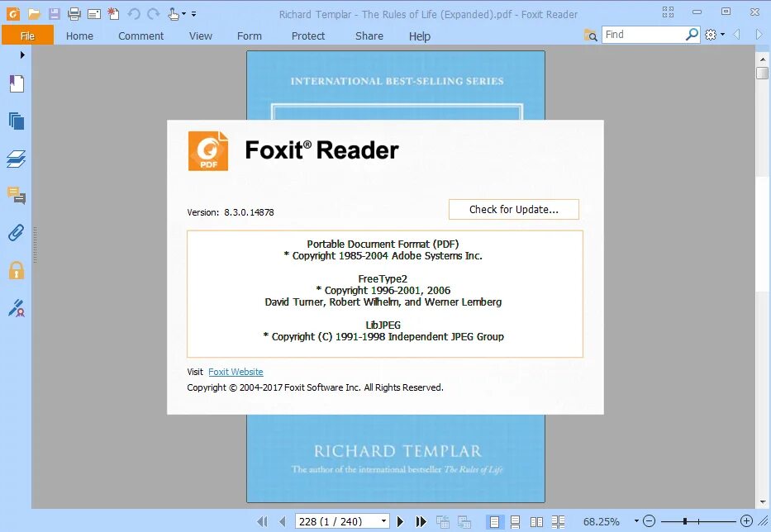The height and width of the screenshot is (532, 771).
Task: Select Facing pages view mode
Action: (536, 521)
